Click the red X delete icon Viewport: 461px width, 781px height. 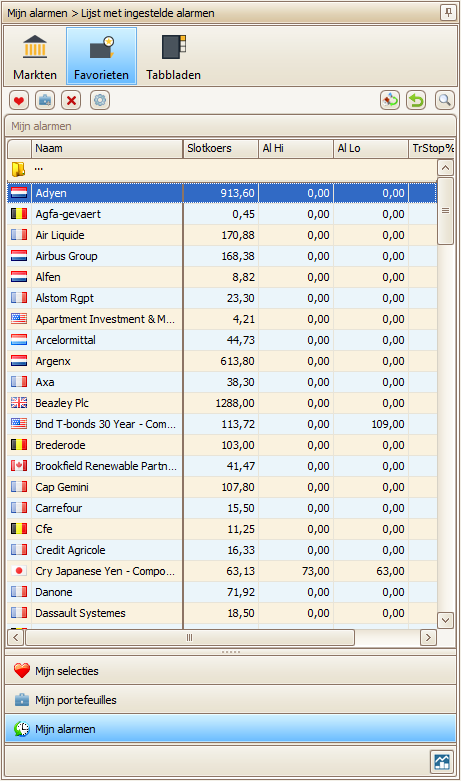pyautogui.click(x=71, y=101)
